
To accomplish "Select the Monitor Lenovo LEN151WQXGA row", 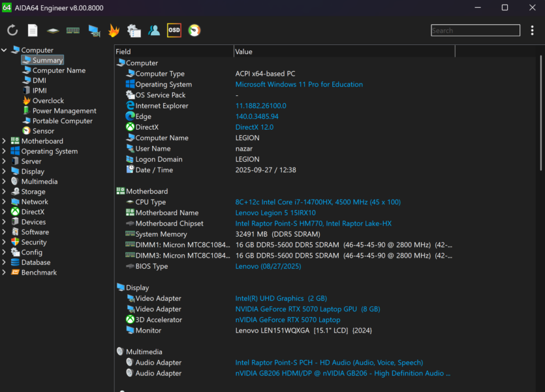I will pyautogui.click(x=285, y=331).
